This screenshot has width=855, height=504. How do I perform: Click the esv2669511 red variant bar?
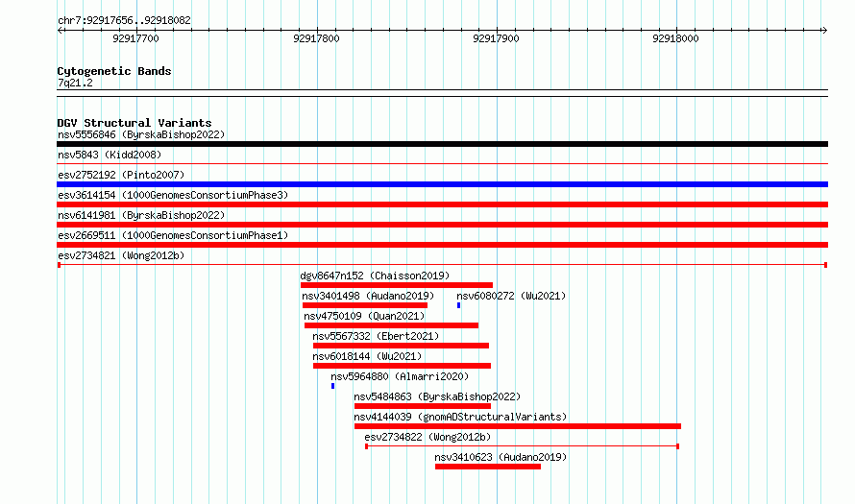coord(442,245)
